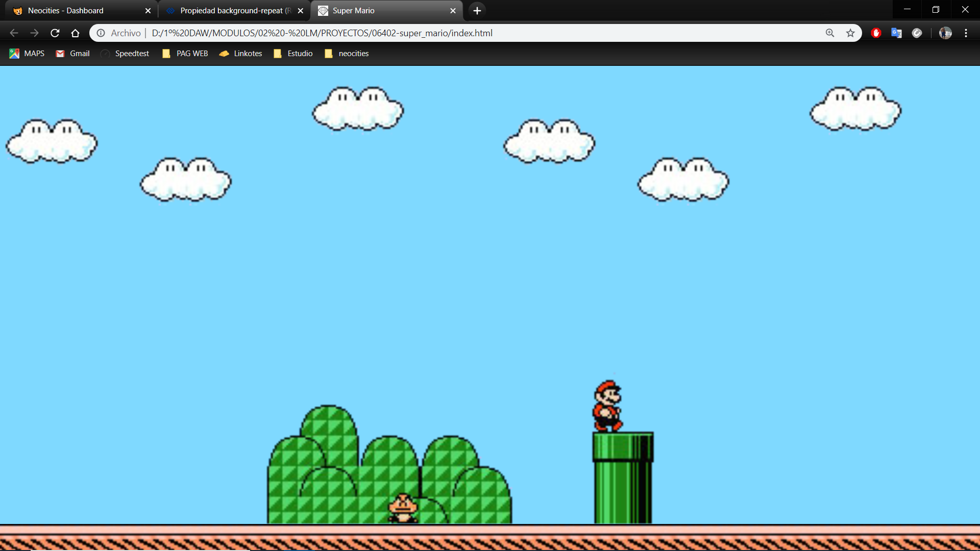Viewport: 980px width, 551px height.
Task: Click the Goomba sprite near the bushes
Action: point(403,508)
